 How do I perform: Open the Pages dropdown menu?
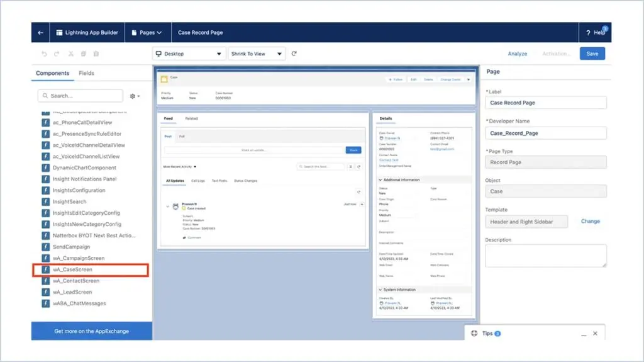147,33
